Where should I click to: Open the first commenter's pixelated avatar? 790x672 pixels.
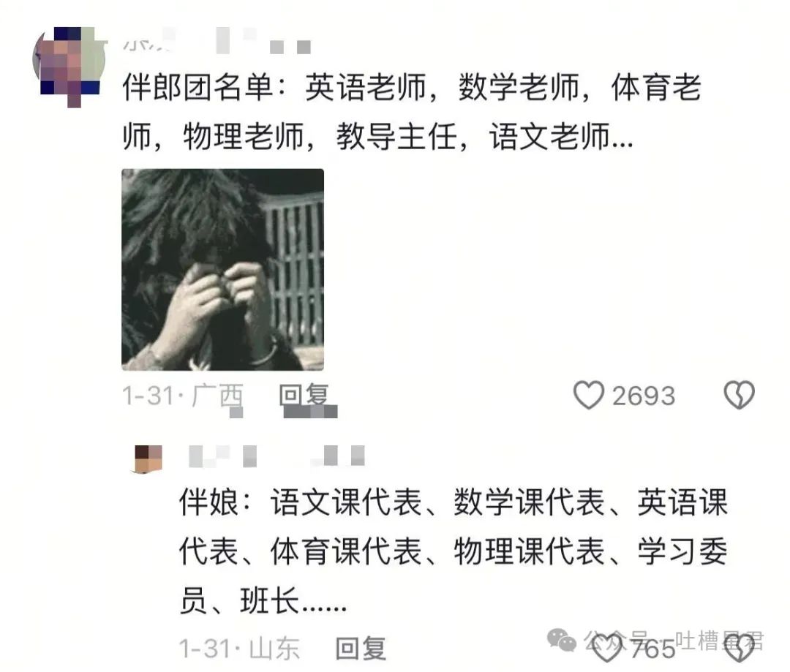69,64
